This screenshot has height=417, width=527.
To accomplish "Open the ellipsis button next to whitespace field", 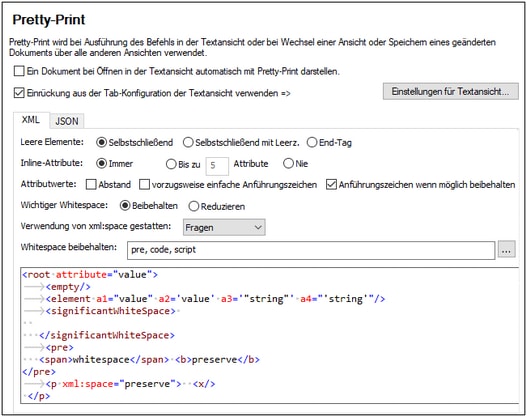I will click(x=506, y=250).
